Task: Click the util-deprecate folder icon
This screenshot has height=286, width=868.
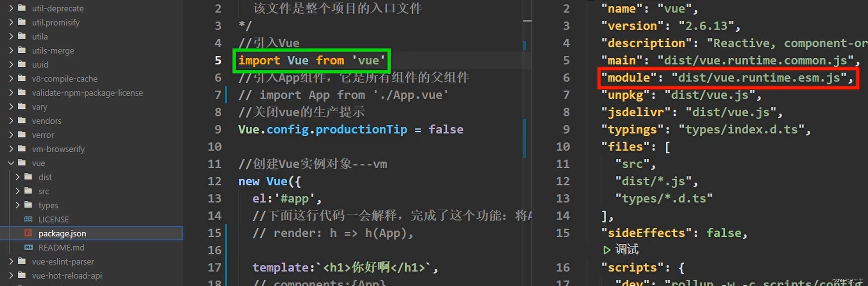Action: [x=22, y=7]
